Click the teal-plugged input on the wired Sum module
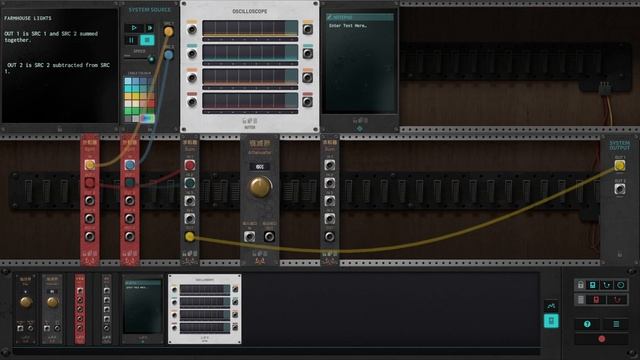This screenshot has height=360, width=640. pos(190,183)
